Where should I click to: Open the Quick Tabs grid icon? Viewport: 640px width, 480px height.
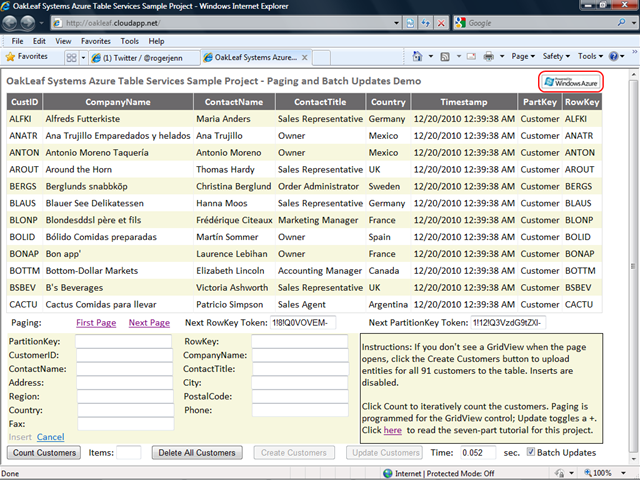point(72,57)
